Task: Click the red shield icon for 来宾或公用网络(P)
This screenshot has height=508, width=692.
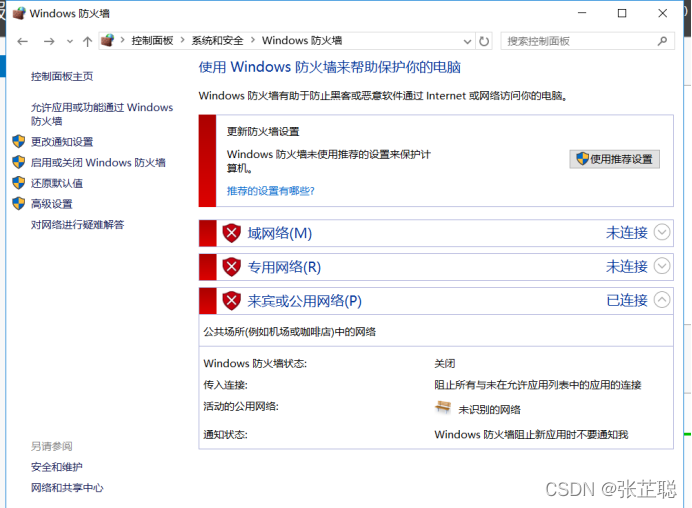Action: [231, 301]
